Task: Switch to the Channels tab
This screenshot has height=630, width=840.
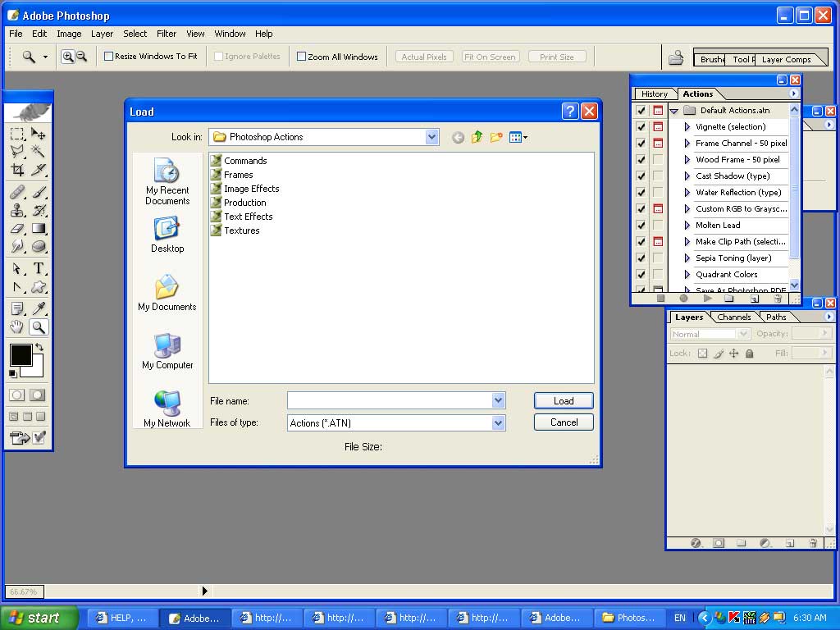Action: [734, 317]
